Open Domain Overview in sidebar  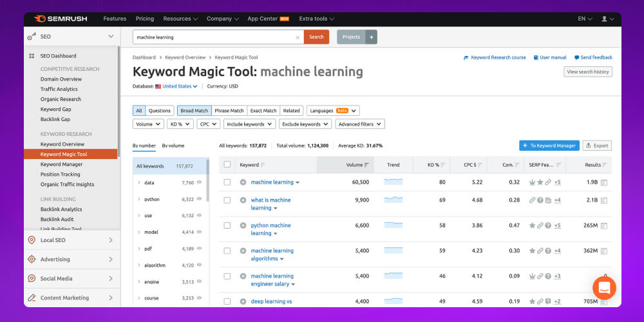61,79
